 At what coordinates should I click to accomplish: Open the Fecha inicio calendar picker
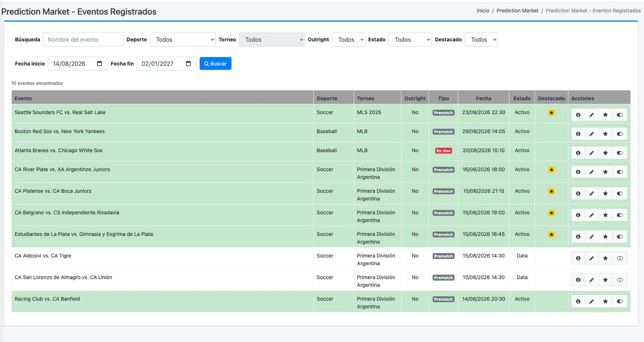[x=99, y=64]
